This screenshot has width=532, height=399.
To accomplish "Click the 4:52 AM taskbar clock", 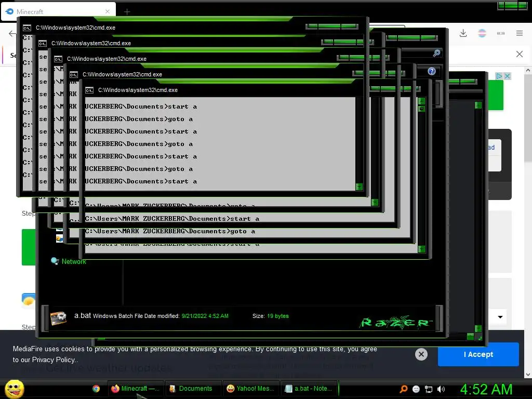I will click(486, 389).
